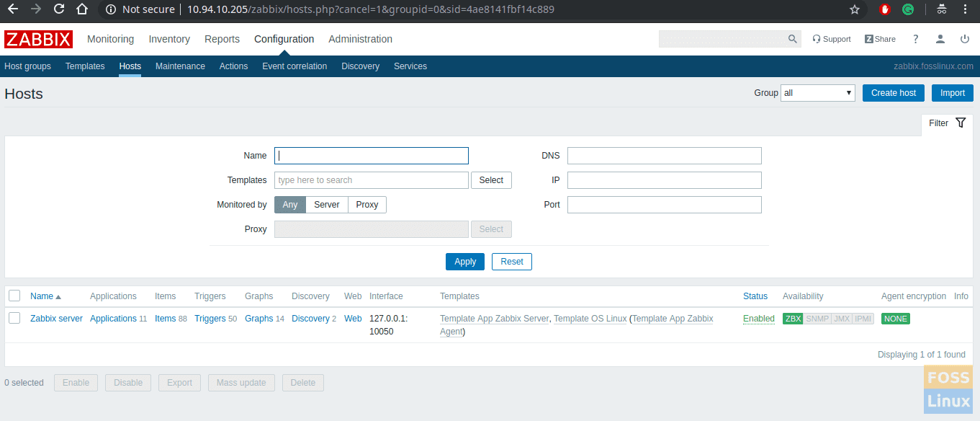Tick the select-all hosts checkbox
Image resolution: width=980 pixels, height=421 pixels.
pyautogui.click(x=14, y=296)
